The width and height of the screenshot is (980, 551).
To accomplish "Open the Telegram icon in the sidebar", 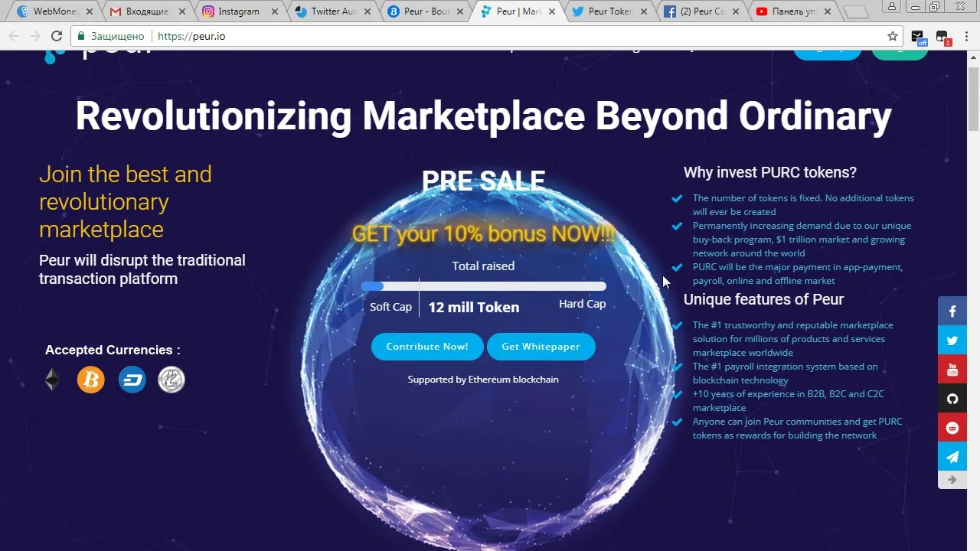I will pos(952,457).
